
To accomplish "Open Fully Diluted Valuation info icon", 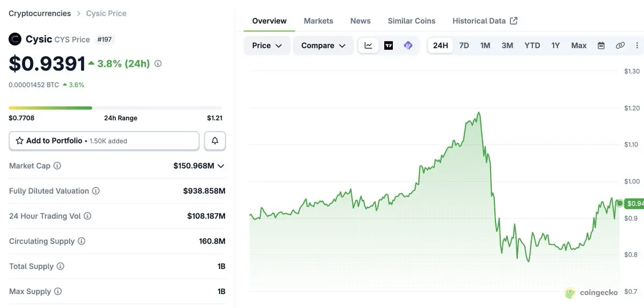I will 96,191.
